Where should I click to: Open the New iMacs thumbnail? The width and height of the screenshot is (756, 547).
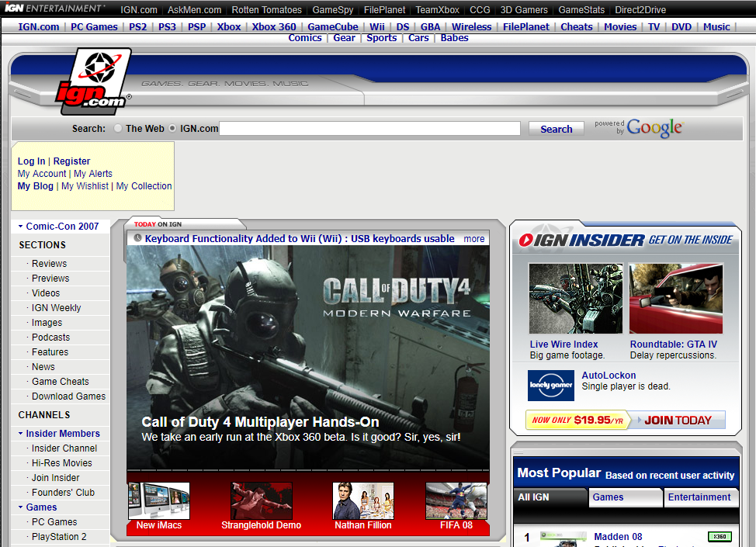pyautogui.click(x=159, y=501)
